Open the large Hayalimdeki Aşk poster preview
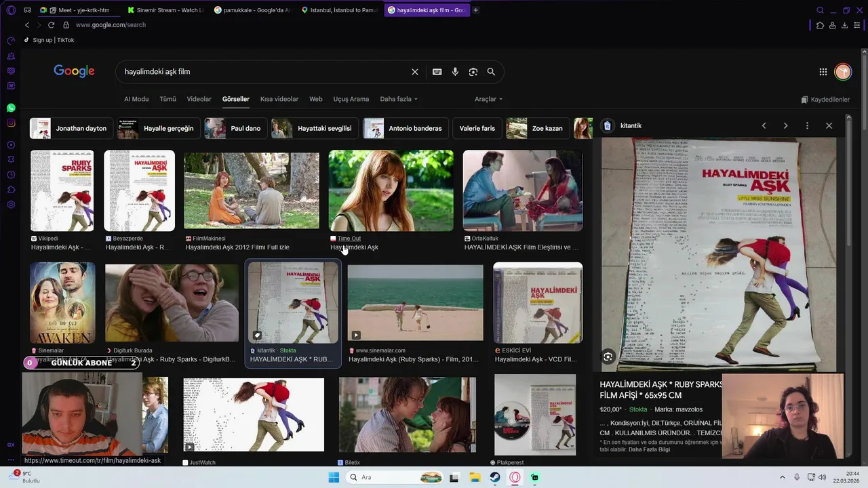Viewport: 868px width, 488px height. point(719,255)
